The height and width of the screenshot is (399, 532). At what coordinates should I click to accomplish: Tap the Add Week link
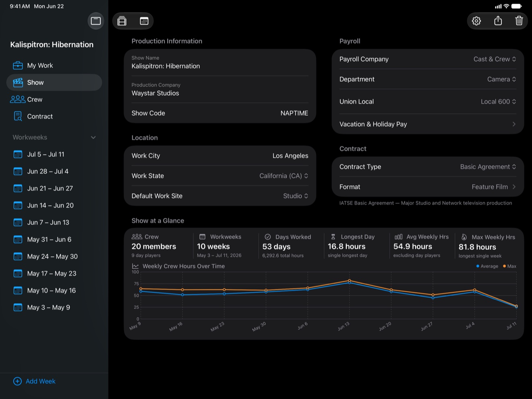(x=41, y=381)
